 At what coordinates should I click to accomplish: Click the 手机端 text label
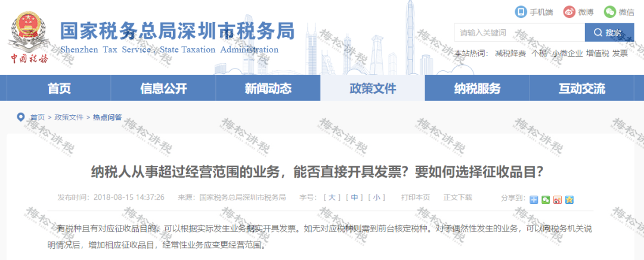pyautogui.click(x=541, y=12)
